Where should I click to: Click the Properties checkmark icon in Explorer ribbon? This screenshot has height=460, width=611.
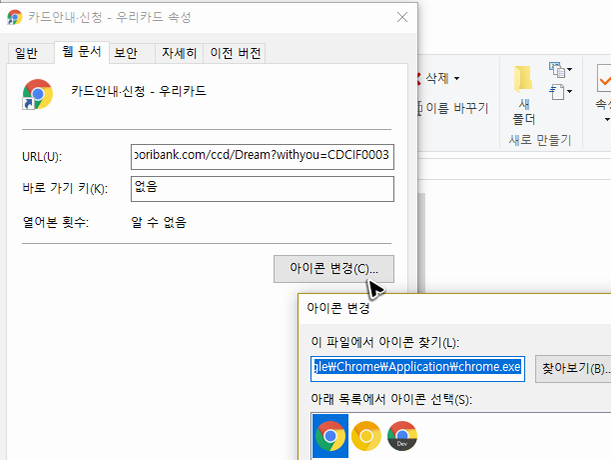(604, 79)
